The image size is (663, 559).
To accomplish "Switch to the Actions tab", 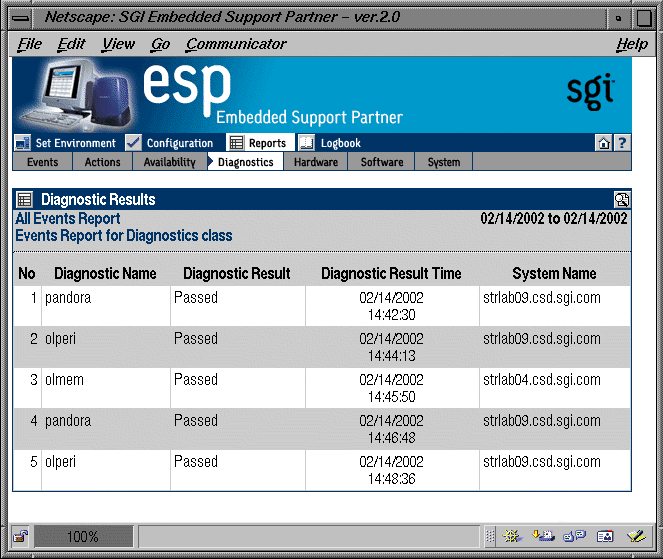I will click(x=102, y=162).
